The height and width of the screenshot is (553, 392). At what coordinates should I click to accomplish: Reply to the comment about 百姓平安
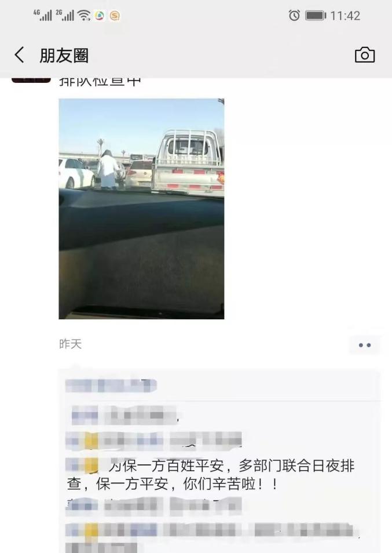(x=211, y=475)
